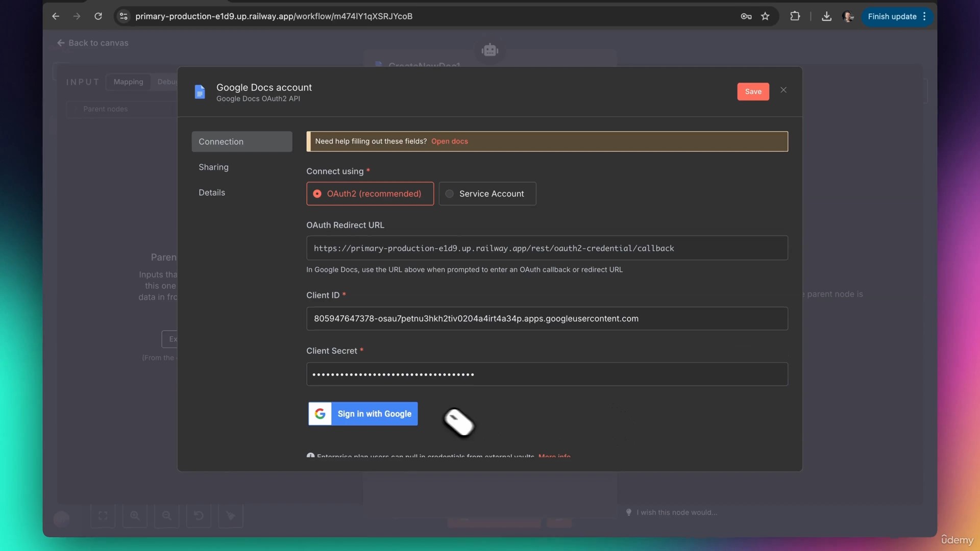Click the password key icon in address bar
Image resolution: width=980 pixels, height=551 pixels.
point(746,16)
